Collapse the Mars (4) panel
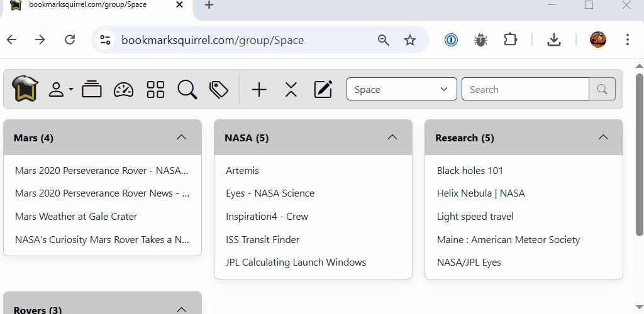 [x=182, y=138]
